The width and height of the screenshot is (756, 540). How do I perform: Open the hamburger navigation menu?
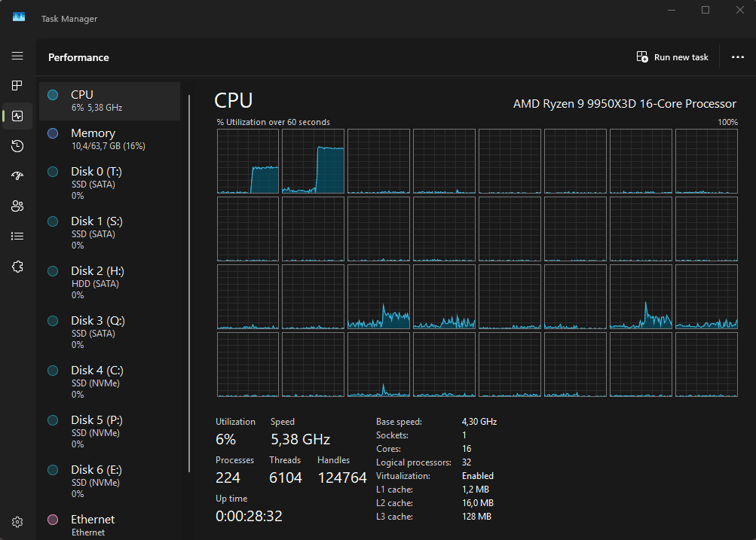pyautogui.click(x=17, y=56)
